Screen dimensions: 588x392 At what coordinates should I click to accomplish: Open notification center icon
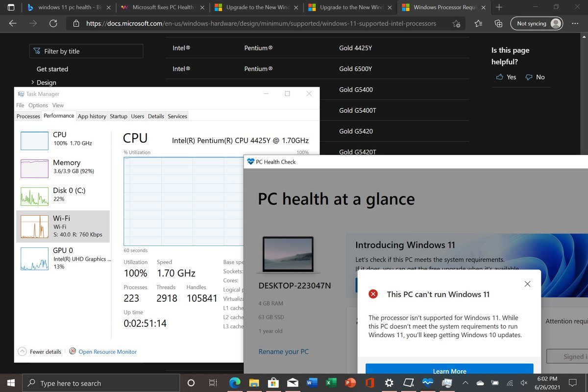click(572, 383)
